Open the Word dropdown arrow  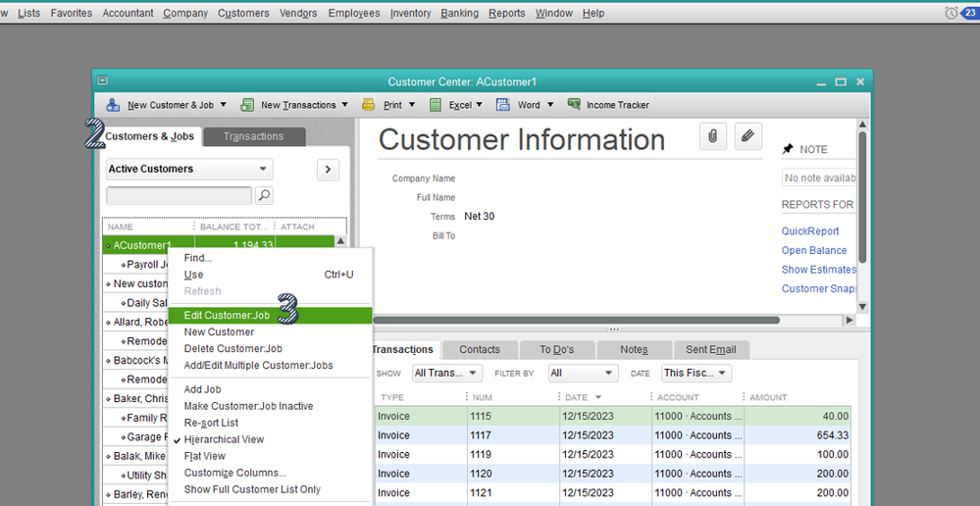pos(550,105)
